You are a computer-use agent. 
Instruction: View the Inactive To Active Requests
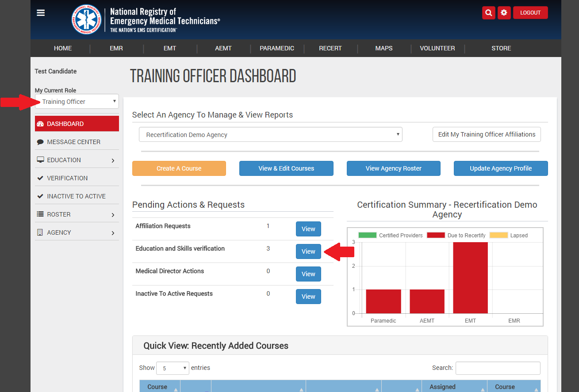[x=308, y=297]
